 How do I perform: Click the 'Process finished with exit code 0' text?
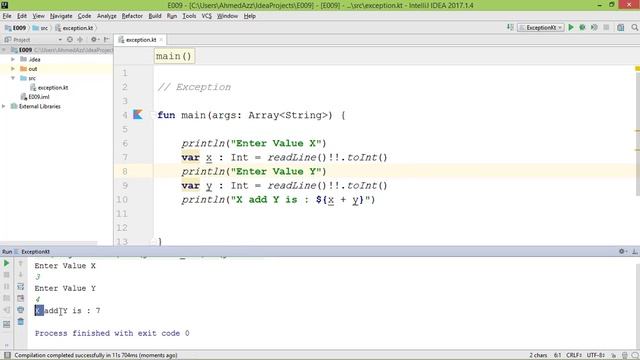(x=112, y=333)
